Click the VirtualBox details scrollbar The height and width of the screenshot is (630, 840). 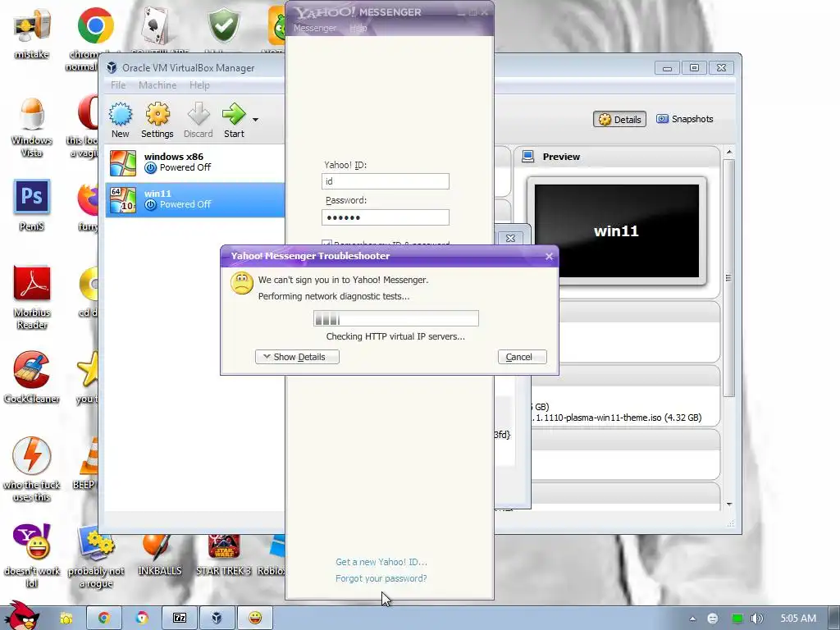[728, 279]
